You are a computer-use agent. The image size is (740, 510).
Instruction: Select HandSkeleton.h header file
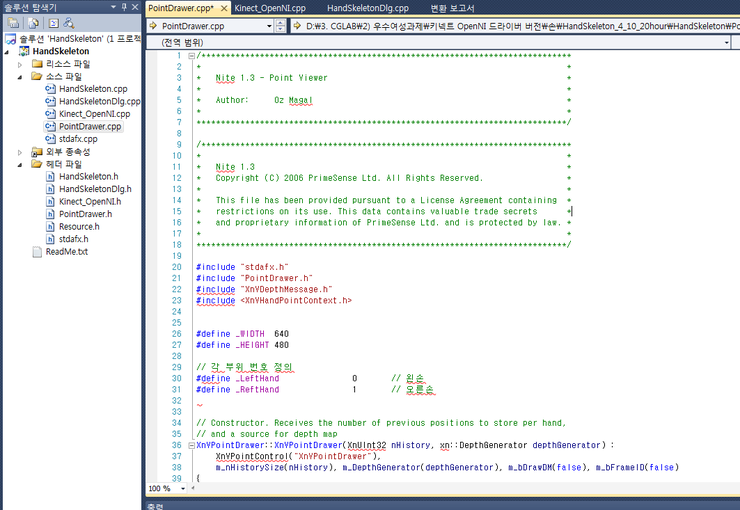tap(89, 176)
